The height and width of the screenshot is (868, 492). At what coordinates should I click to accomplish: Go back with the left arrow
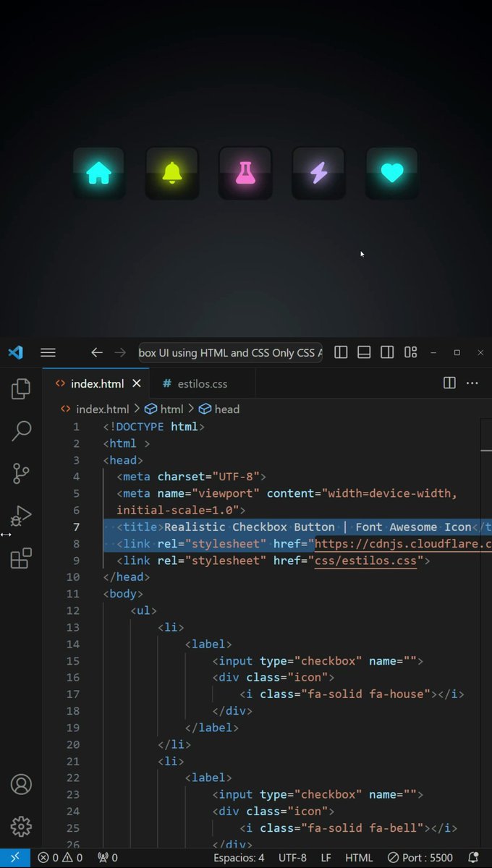97,352
